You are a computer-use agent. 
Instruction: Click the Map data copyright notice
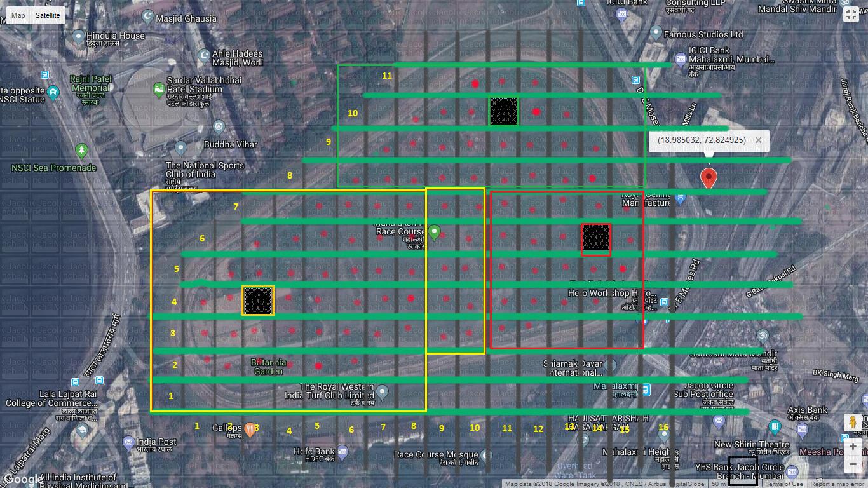pos(604,484)
